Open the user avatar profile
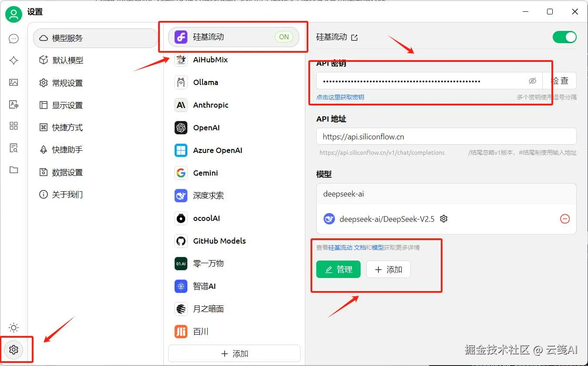The height and width of the screenshot is (366, 588). tap(14, 15)
